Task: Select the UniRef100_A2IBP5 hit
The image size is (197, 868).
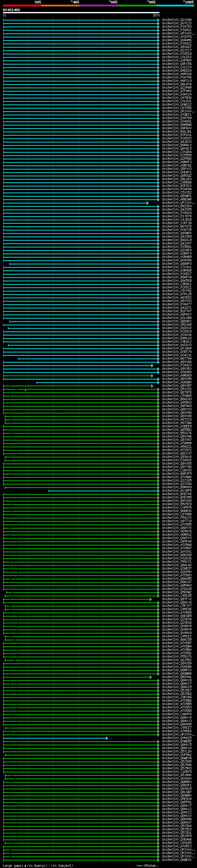Action: pyautogui.click(x=177, y=491)
